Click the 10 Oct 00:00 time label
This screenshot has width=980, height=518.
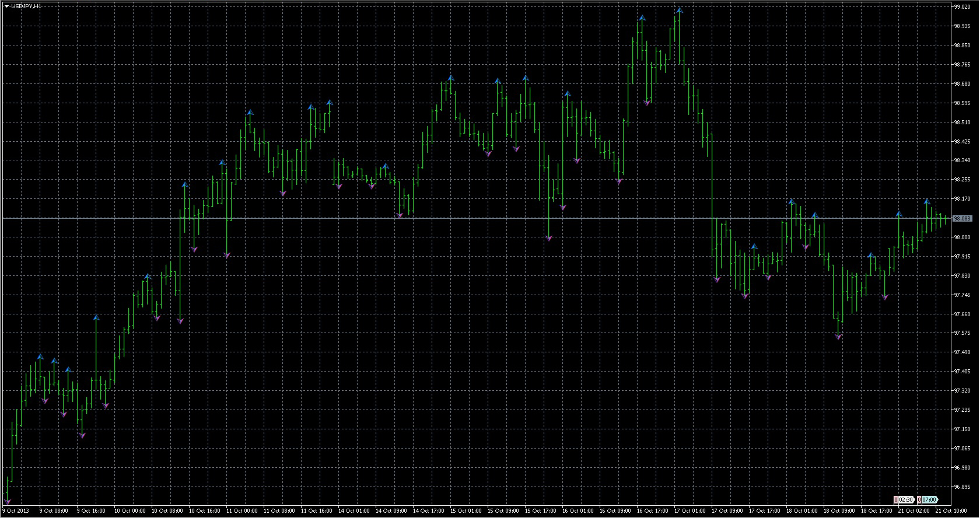129,511
